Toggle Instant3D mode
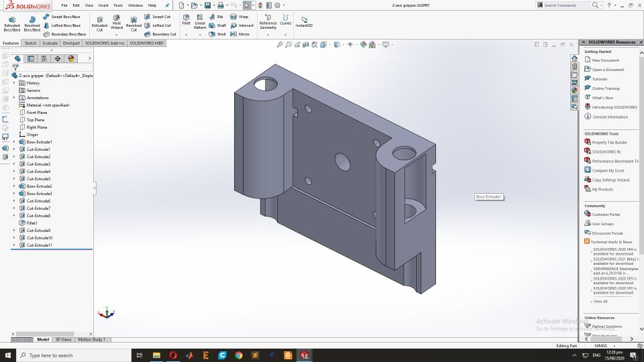This screenshot has width=644, height=362. [304, 22]
